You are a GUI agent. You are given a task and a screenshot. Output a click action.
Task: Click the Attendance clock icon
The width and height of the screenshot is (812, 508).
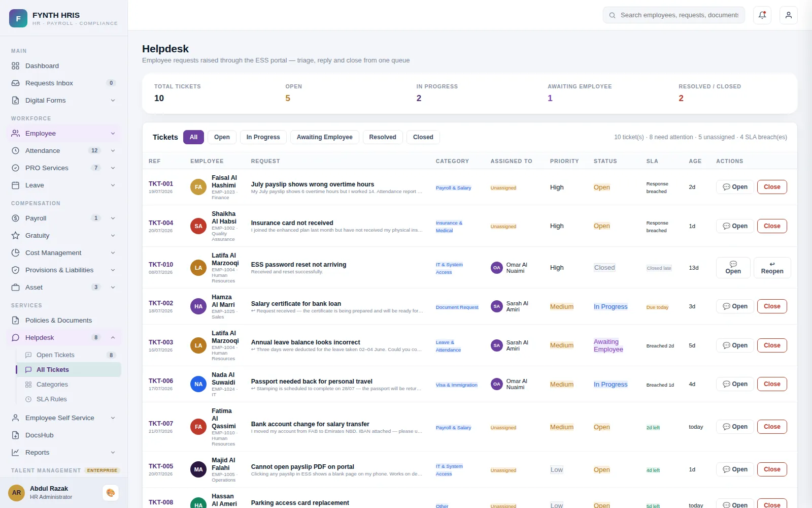point(16,151)
